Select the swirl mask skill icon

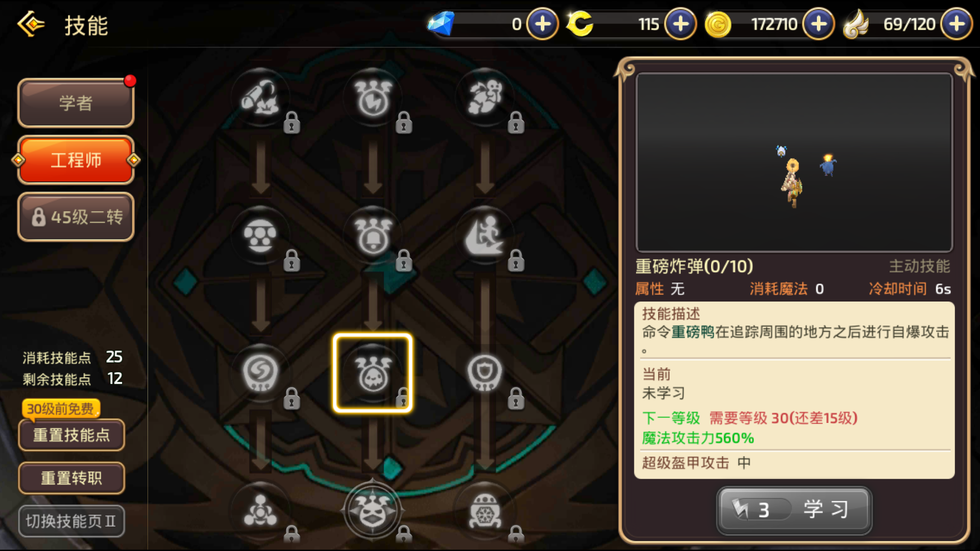click(261, 373)
